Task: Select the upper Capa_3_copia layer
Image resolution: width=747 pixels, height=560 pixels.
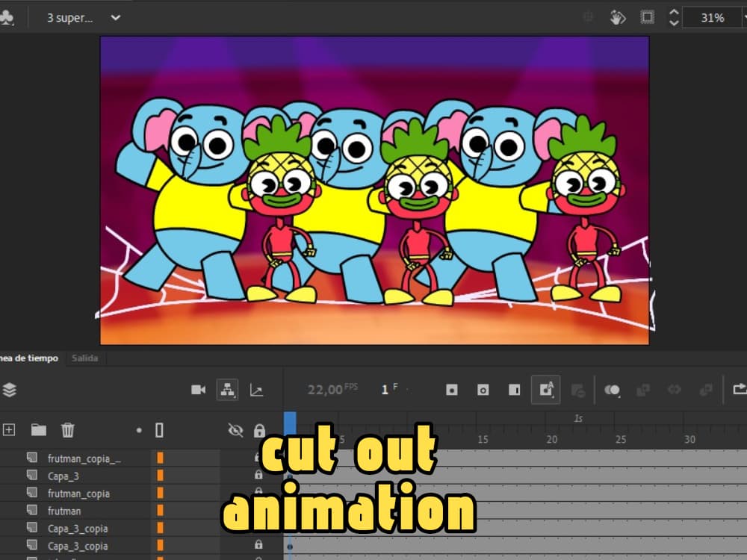Action: pos(78,529)
